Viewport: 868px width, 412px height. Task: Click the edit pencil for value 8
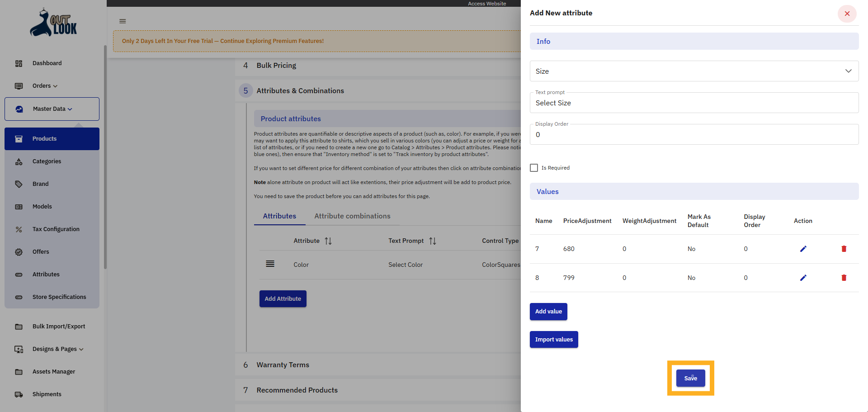(803, 278)
